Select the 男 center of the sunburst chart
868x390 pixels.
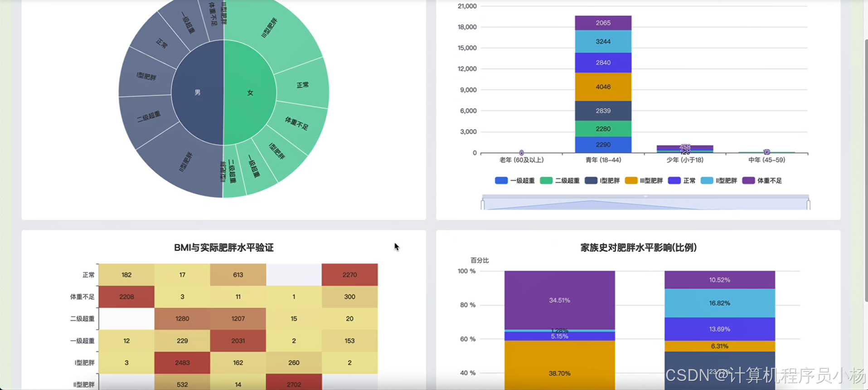click(198, 93)
